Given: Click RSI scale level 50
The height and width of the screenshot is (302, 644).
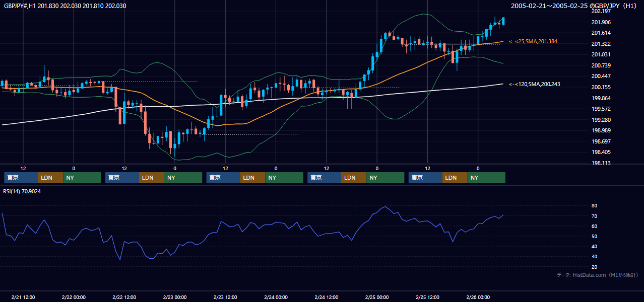Looking at the screenshot, I should pyautogui.click(x=594, y=236).
